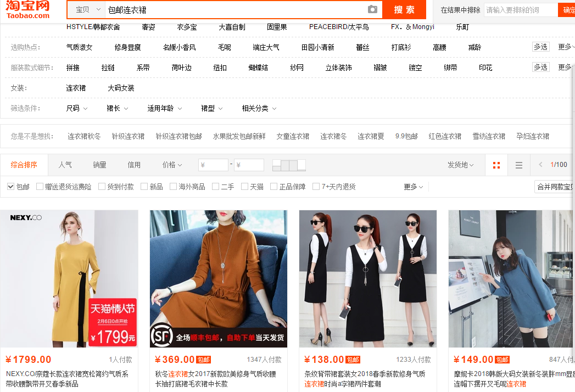Click the 包邮 badge on ¥369 item
Viewport: 575px width, 392px height.
point(204,360)
